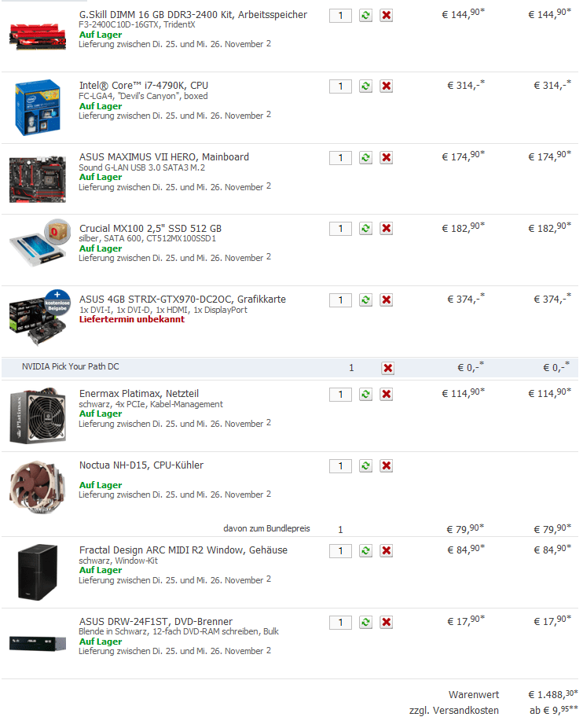Open ASUS MAXIMUS VII HERO Mainboard link
This screenshot has height=728, width=583.
(164, 157)
